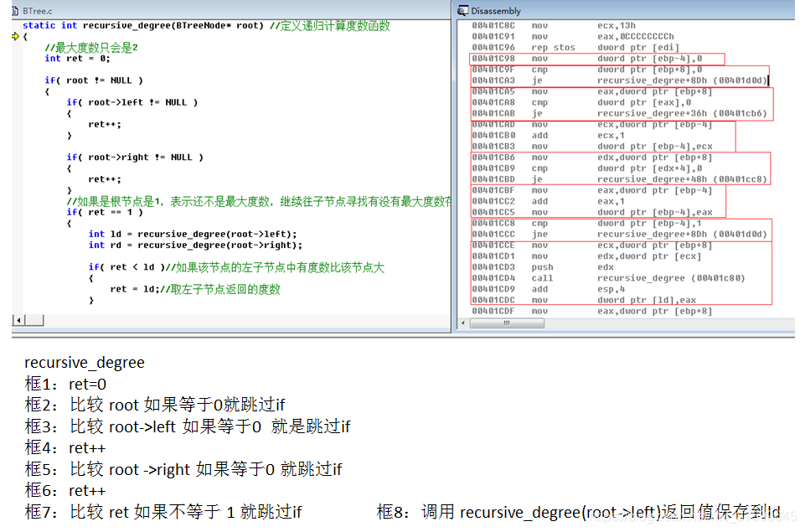Click the left scroll arrow in the Disassembly pane
The height and width of the screenshot is (532, 805).
[463, 323]
